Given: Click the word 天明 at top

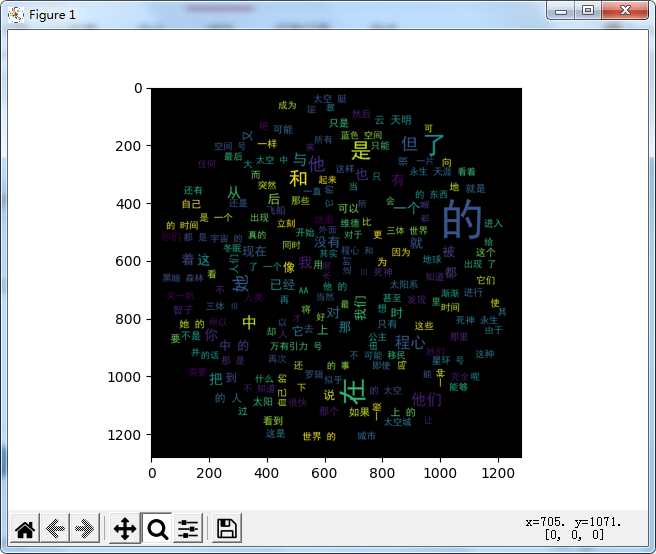Looking at the screenshot, I should tap(401, 120).
